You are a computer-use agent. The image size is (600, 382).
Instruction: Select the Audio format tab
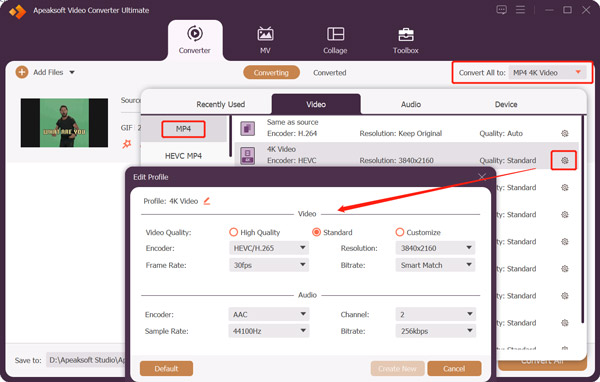pyautogui.click(x=411, y=104)
